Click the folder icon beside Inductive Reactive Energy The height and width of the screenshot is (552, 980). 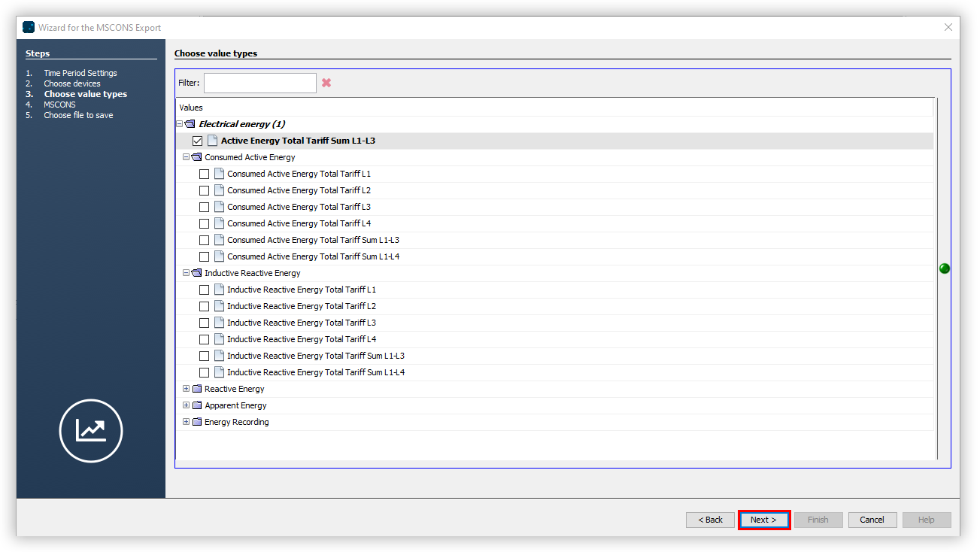196,272
